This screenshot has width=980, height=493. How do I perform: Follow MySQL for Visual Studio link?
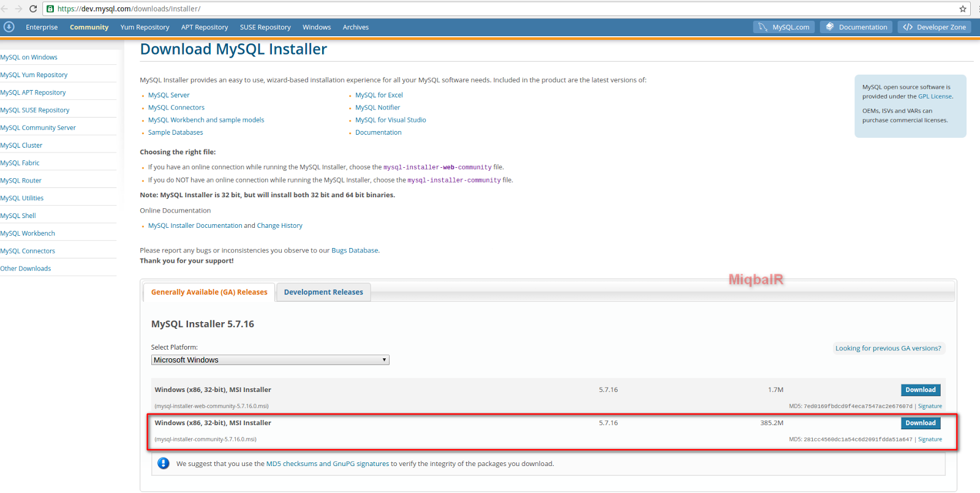(x=390, y=120)
